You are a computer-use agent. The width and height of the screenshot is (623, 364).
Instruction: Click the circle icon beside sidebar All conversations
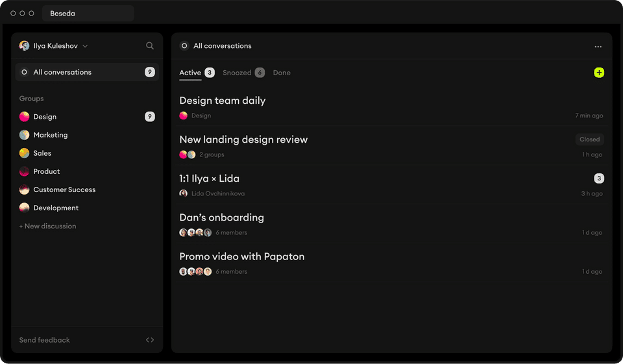click(x=24, y=72)
